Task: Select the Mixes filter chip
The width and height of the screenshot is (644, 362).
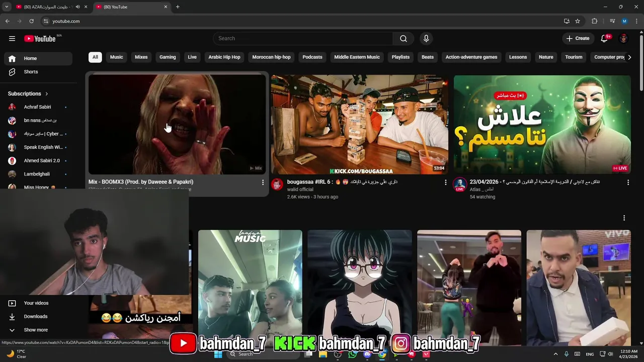Action: 141,57
